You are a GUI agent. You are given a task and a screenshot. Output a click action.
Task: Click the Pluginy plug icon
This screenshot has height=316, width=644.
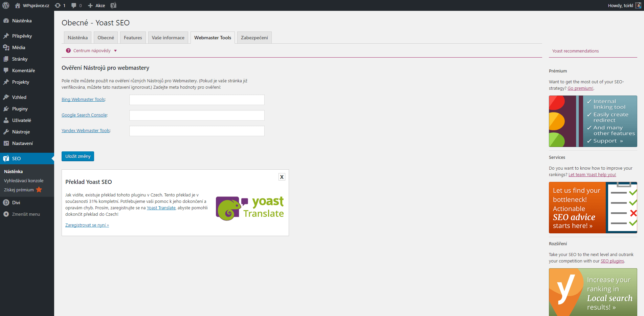pos(6,109)
